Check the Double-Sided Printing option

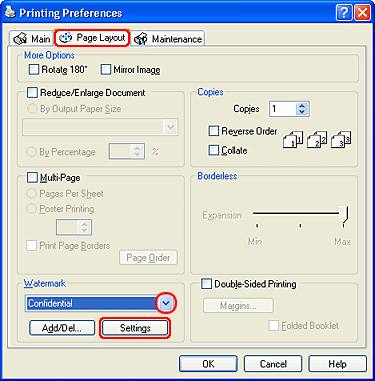tap(206, 284)
